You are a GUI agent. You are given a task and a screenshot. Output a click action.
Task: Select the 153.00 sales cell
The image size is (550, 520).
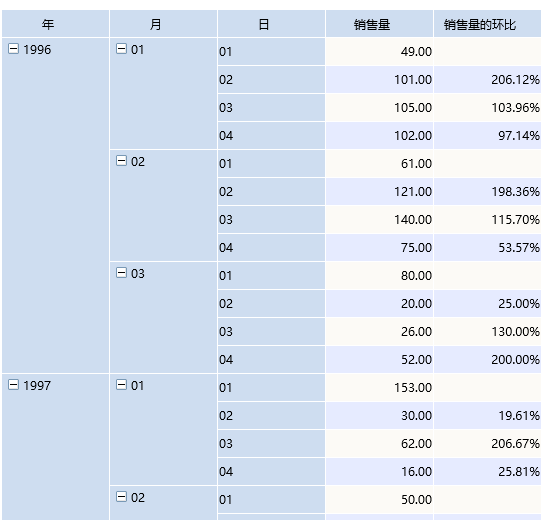point(380,388)
